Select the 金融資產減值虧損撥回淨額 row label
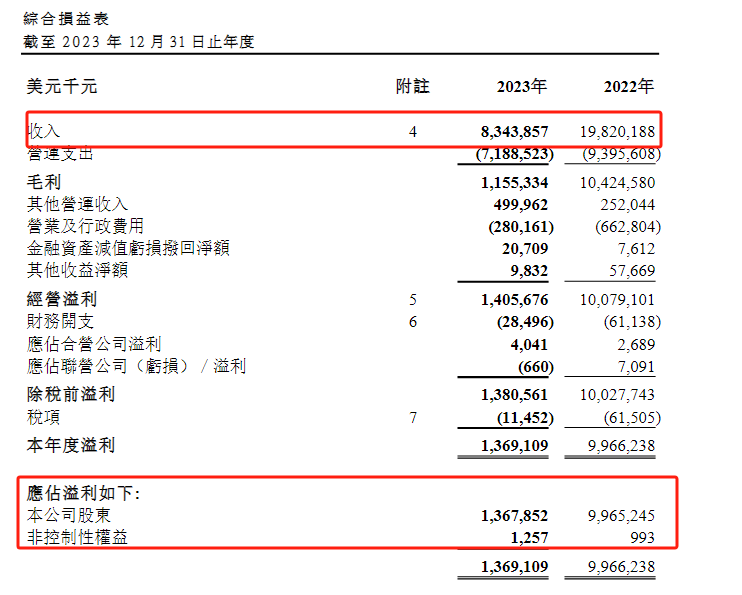Screen dimensions: 742x595 [128, 248]
